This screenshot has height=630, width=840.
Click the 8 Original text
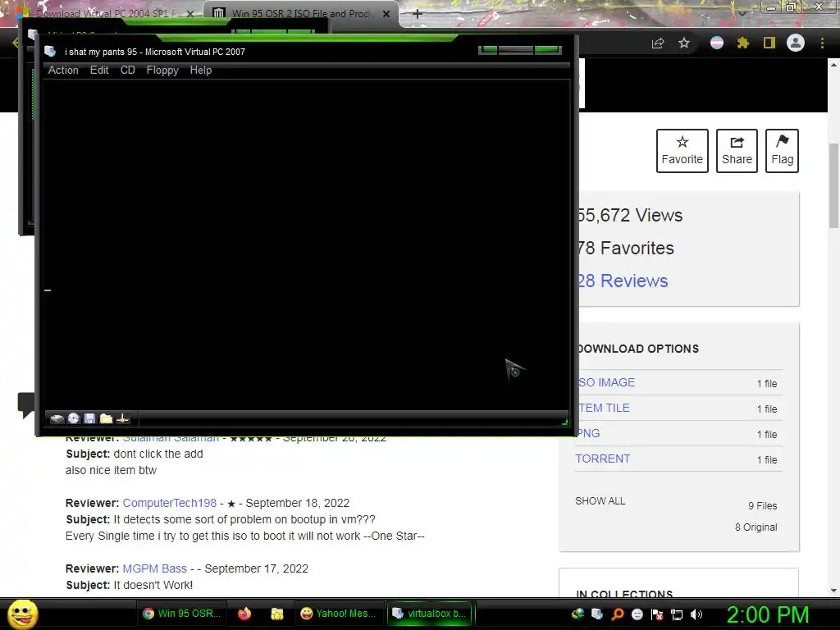(756, 527)
